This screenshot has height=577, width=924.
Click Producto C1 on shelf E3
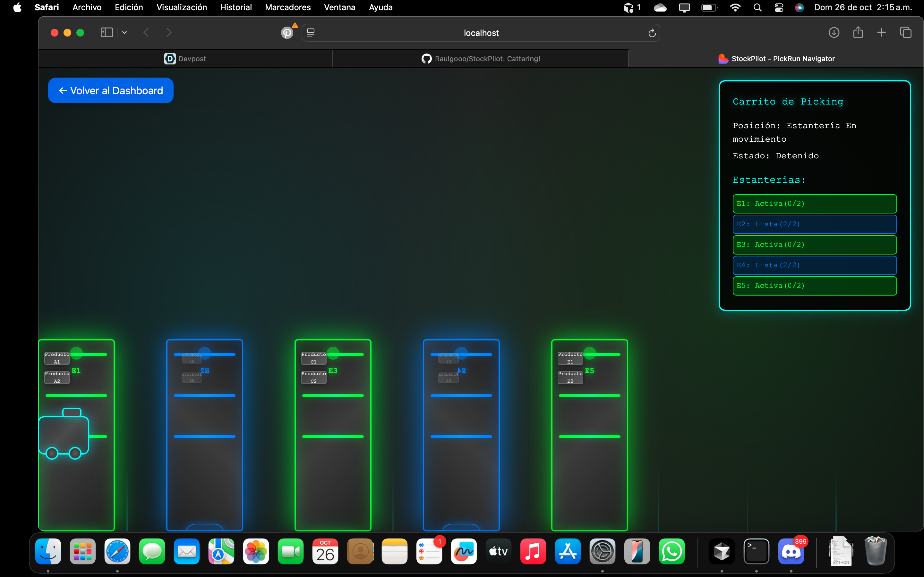313,358
